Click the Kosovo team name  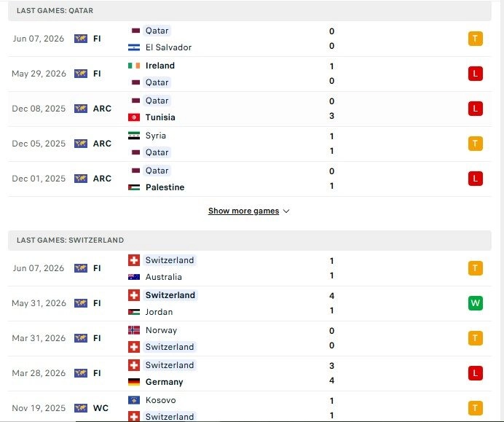(161, 400)
